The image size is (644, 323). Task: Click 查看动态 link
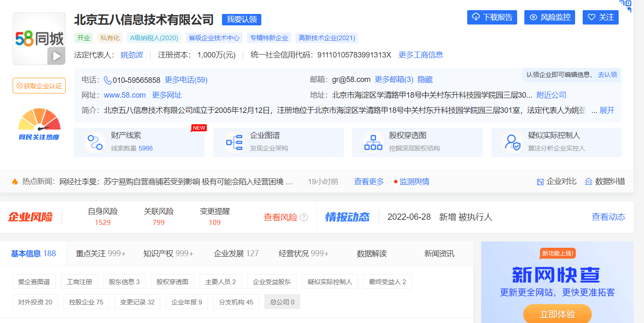(x=608, y=217)
